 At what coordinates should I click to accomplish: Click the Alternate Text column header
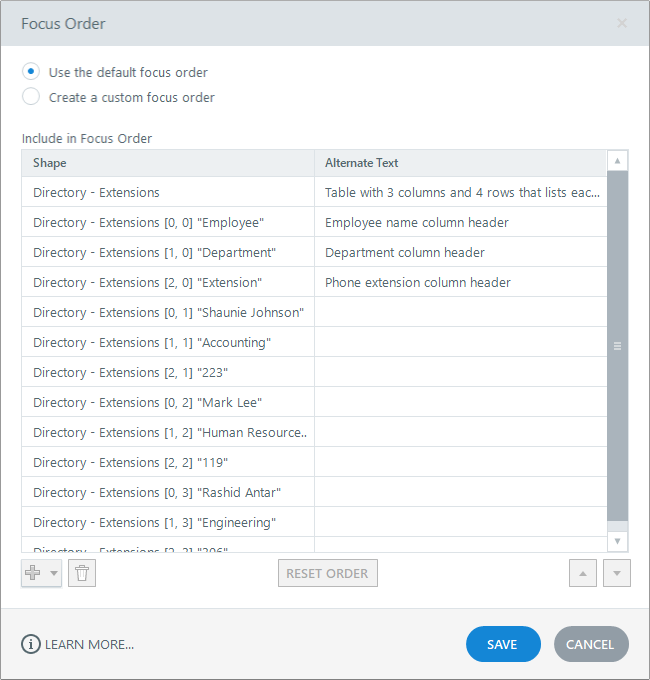(x=460, y=163)
